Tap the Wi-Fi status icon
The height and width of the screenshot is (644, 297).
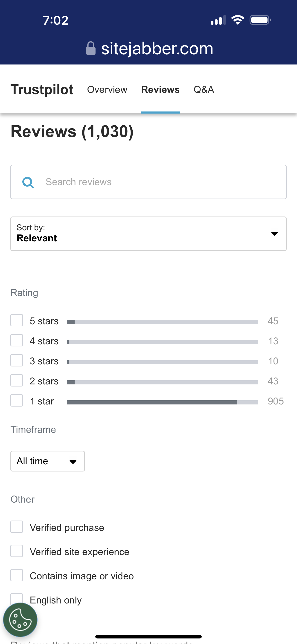(x=238, y=20)
